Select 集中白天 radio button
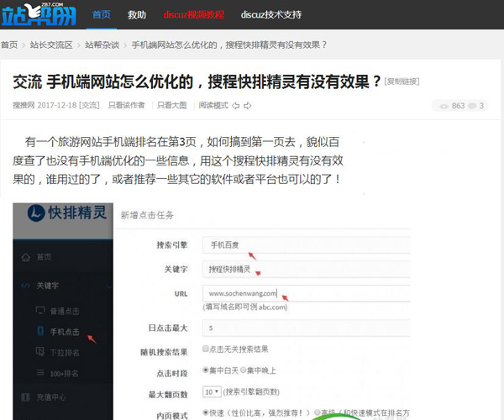 coord(206,370)
